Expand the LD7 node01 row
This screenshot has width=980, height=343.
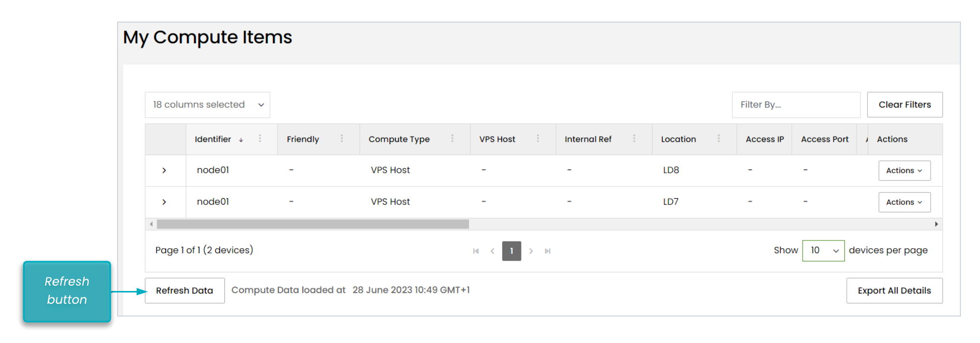pos(164,202)
